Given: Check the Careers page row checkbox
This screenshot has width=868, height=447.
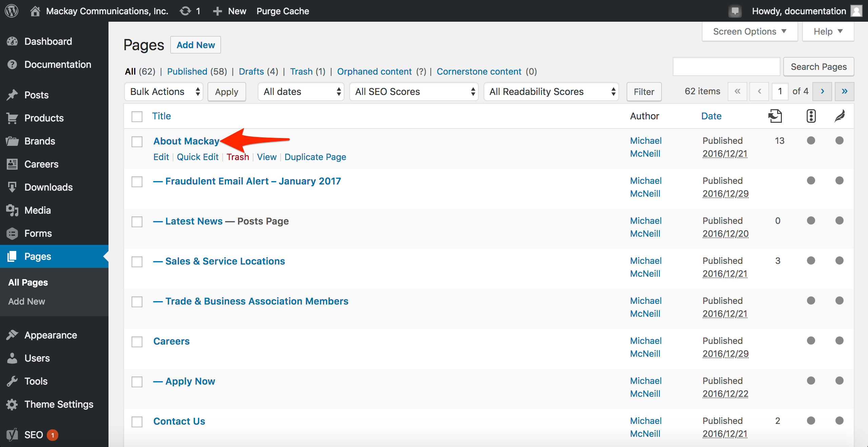Looking at the screenshot, I should [x=137, y=342].
